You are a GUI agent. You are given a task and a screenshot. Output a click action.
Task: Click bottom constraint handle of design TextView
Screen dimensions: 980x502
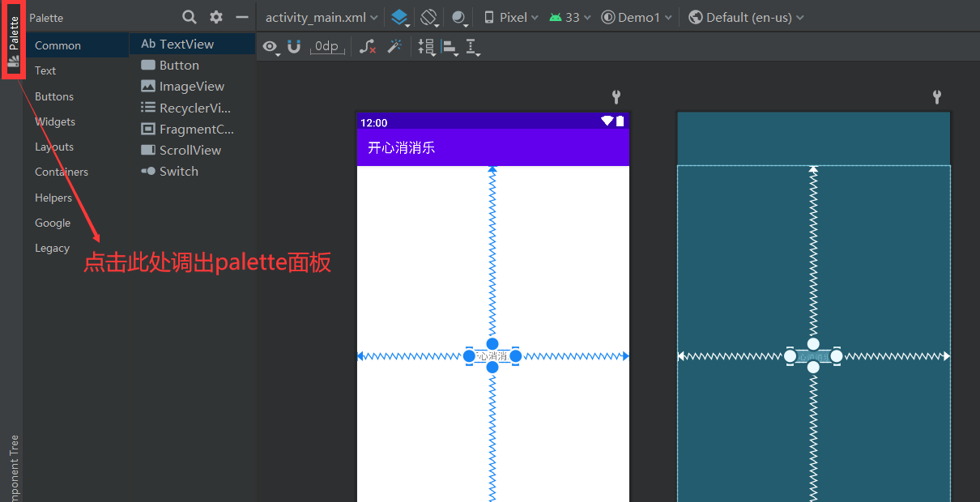click(x=492, y=367)
